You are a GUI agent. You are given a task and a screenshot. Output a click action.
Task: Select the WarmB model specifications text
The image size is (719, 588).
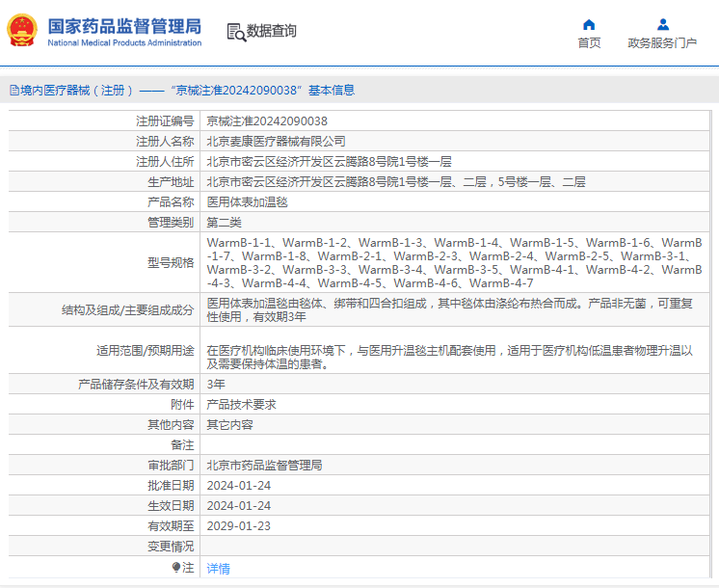click(x=454, y=263)
